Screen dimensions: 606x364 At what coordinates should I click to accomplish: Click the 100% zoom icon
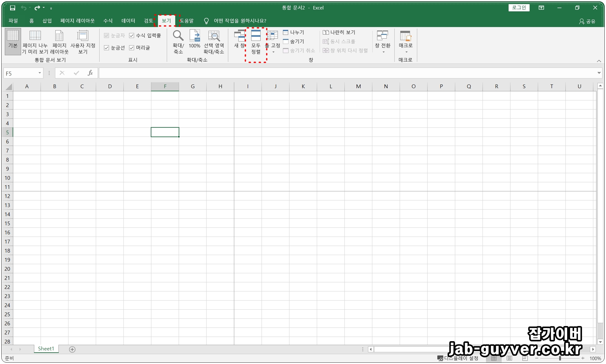(x=194, y=36)
